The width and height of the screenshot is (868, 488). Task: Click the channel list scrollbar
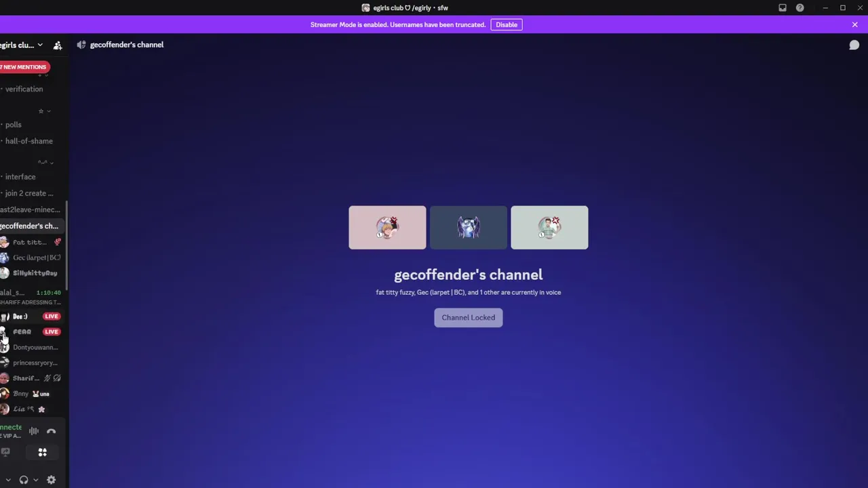(x=66, y=244)
